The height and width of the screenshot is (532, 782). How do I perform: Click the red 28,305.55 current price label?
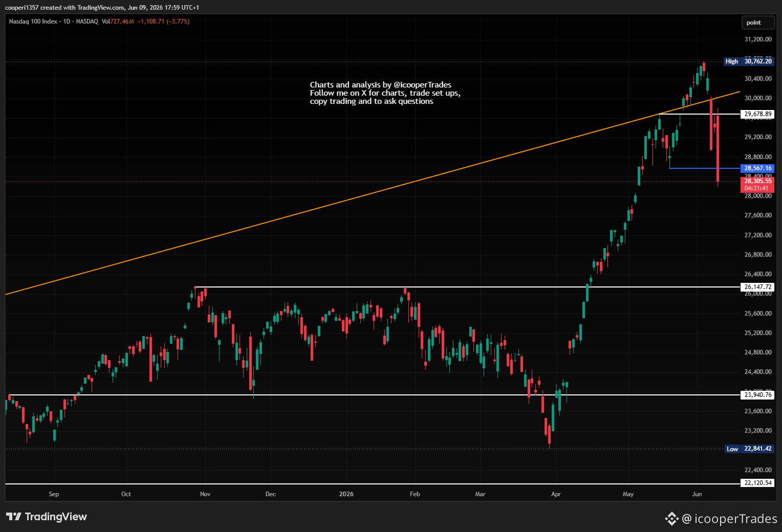[x=757, y=181]
